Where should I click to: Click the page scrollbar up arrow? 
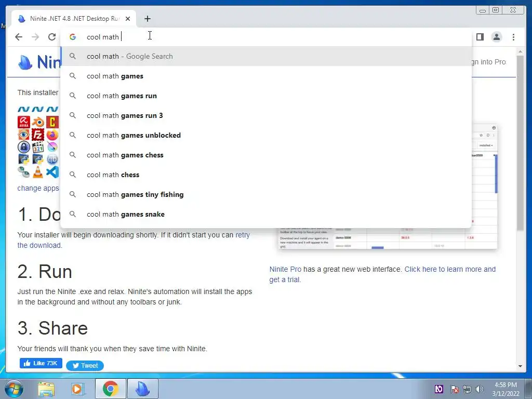click(x=520, y=51)
